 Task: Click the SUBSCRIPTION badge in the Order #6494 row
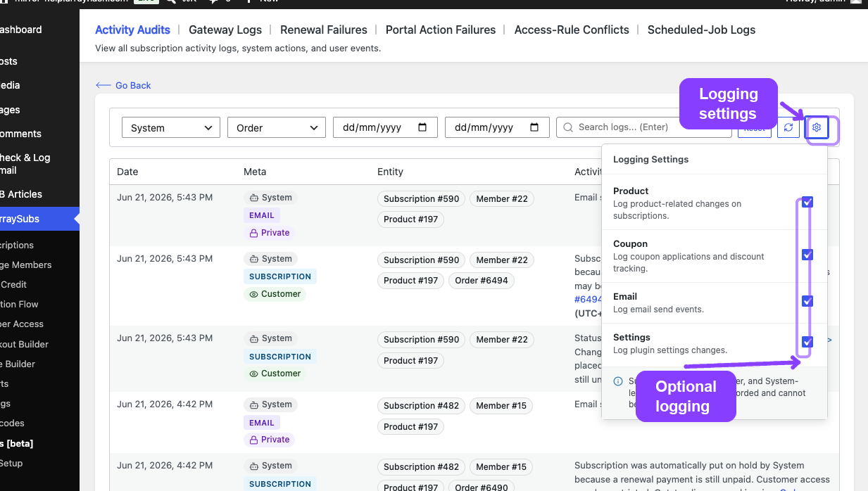pyautogui.click(x=280, y=276)
